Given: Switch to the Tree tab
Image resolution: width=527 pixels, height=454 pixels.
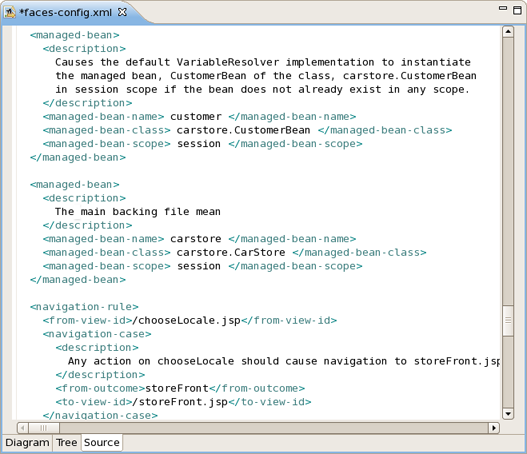Looking at the screenshot, I should pos(67,443).
